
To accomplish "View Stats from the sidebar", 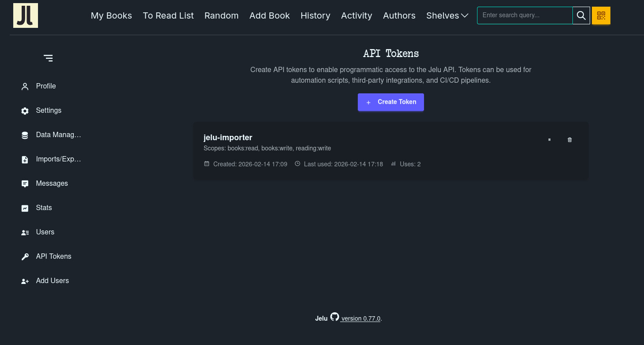I will click(44, 208).
